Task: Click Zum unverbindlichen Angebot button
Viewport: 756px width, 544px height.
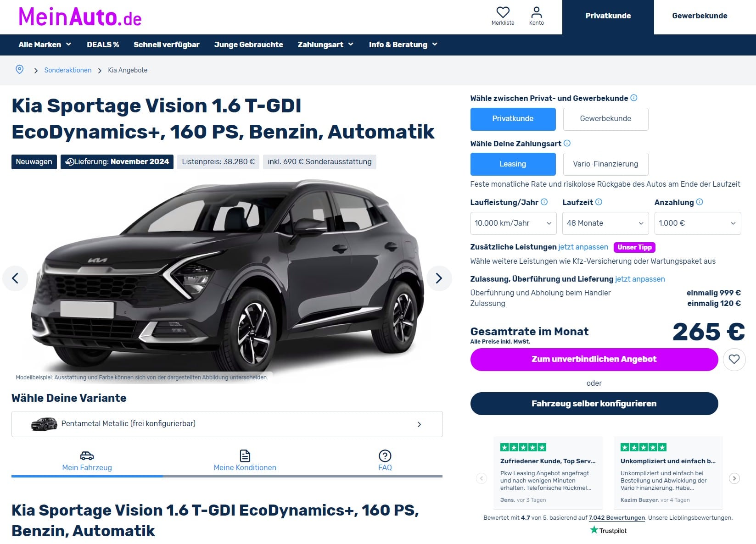Action: pos(594,359)
